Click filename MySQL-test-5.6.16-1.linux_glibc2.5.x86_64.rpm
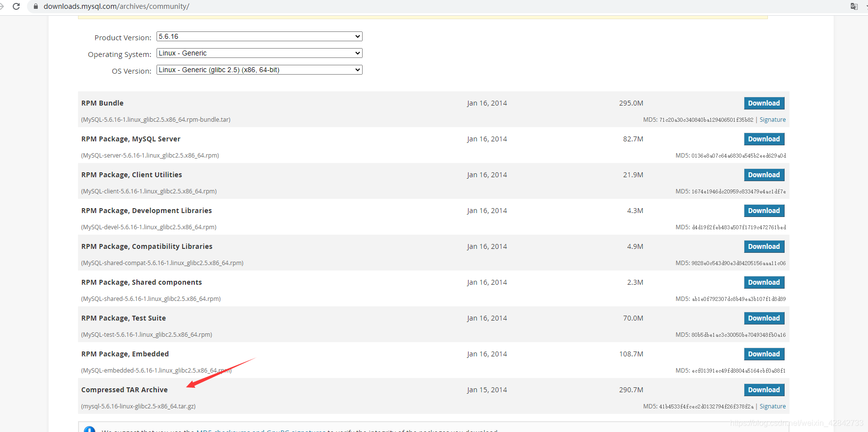The height and width of the screenshot is (432, 868). [x=147, y=335]
